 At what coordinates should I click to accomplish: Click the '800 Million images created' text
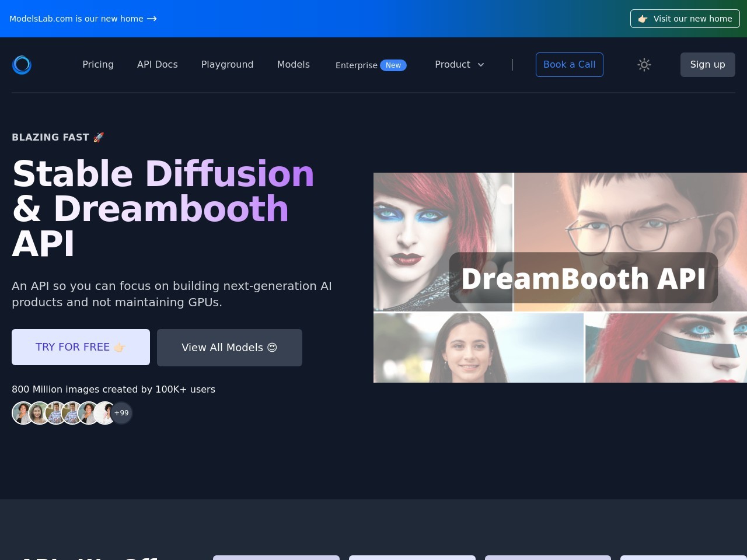(113, 389)
